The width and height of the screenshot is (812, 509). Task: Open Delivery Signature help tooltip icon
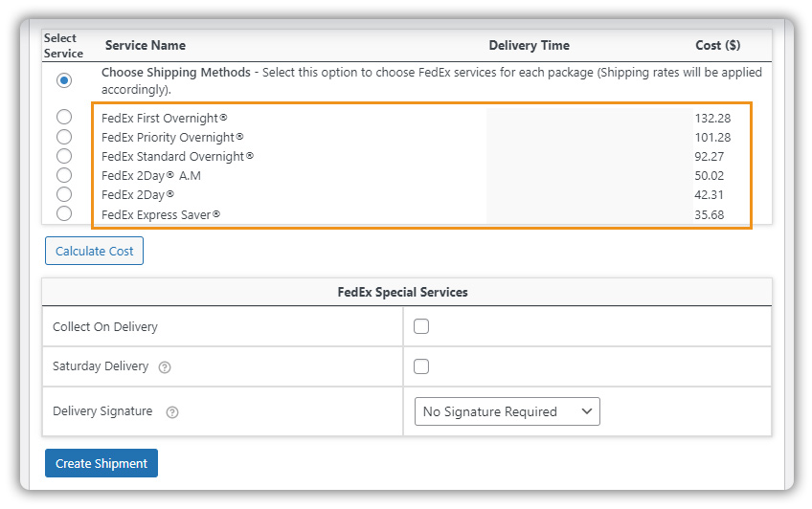click(172, 412)
